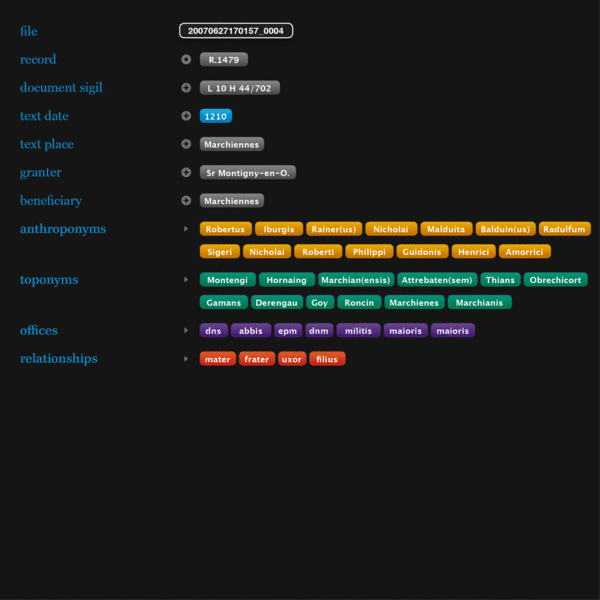Screen dimensions: 600x600
Task: Click the plus icon beside text place
Action: (186, 144)
